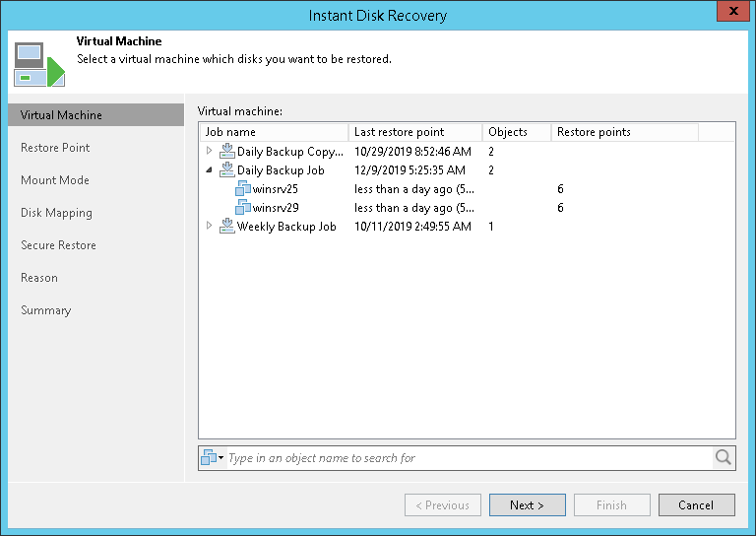Select the Daily Backup Copy row
This screenshot has width=756, height=536.
467,152
